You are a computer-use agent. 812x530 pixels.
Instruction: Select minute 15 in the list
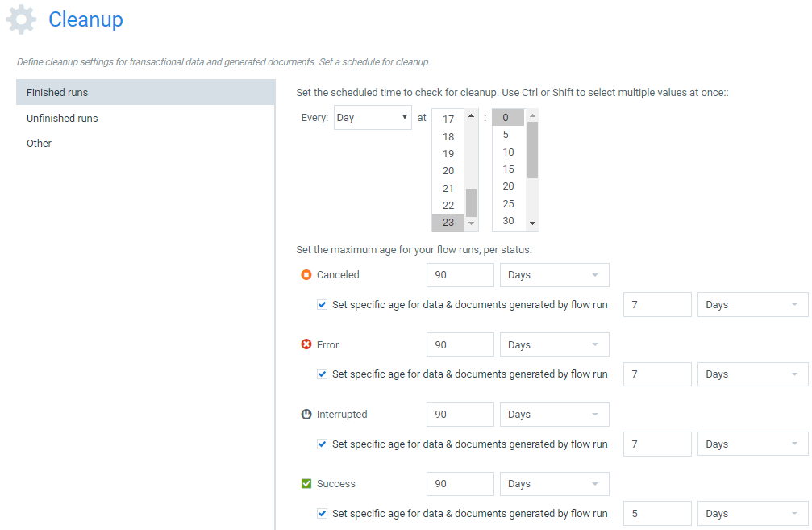(x=509, y=169)
